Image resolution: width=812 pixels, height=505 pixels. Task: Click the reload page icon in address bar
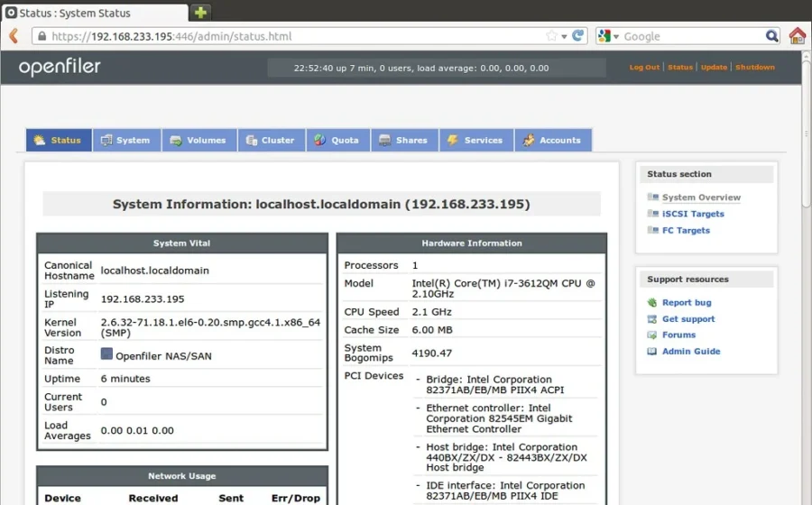577,36
